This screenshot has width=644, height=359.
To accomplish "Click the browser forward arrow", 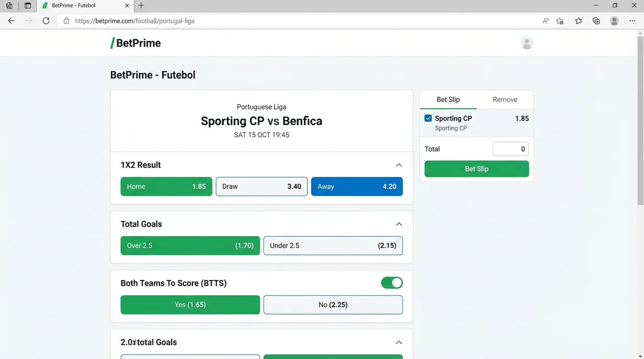I will pos(29,21).
